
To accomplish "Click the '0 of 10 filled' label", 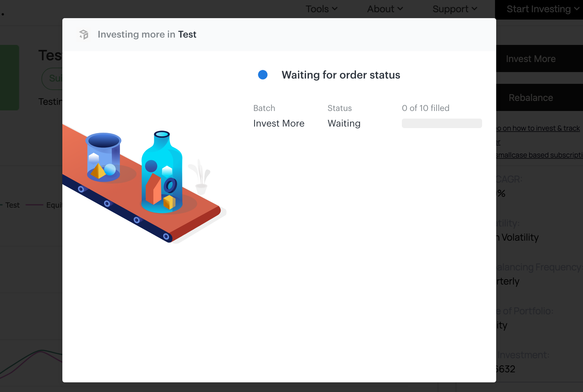I will click(x=426, y=108).
